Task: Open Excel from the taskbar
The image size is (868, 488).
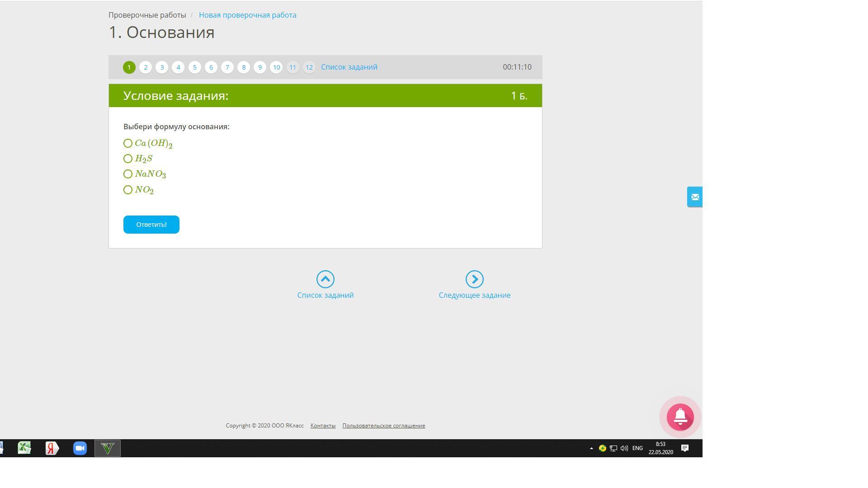Action: click(24, 448)
